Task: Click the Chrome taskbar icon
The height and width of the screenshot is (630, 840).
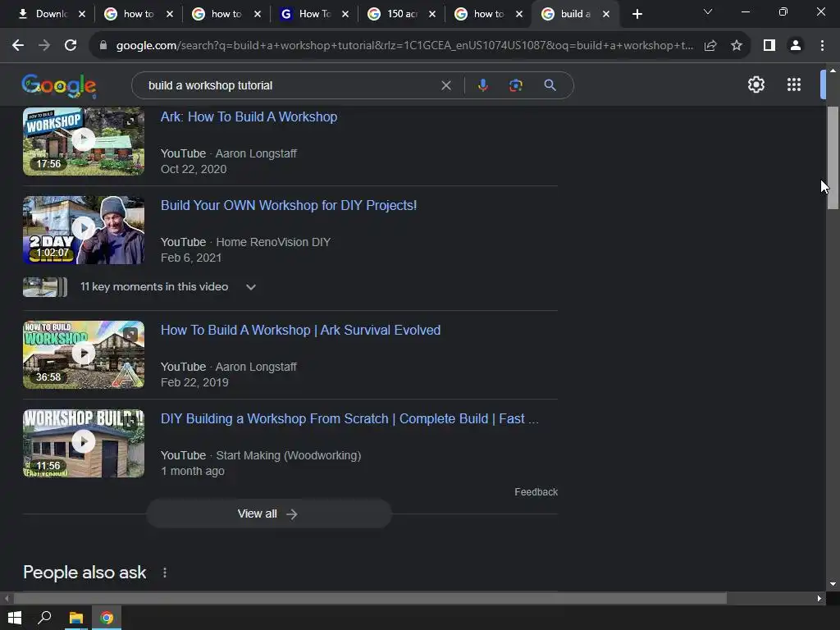Action: click(107, 618)
